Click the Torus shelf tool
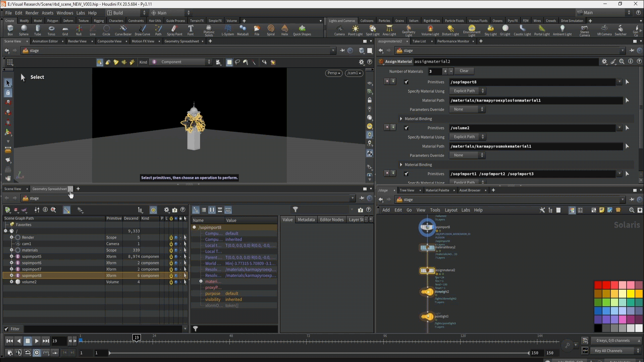 [x=51, y=29]
